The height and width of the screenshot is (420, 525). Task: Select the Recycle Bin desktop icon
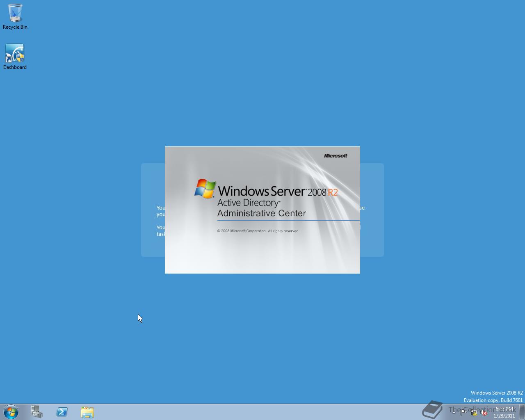15,17
